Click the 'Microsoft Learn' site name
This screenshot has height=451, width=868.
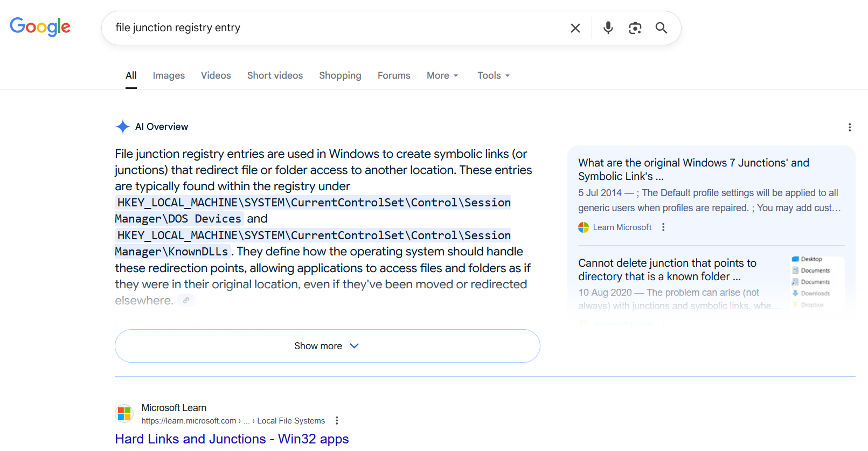tap(173, 408)
